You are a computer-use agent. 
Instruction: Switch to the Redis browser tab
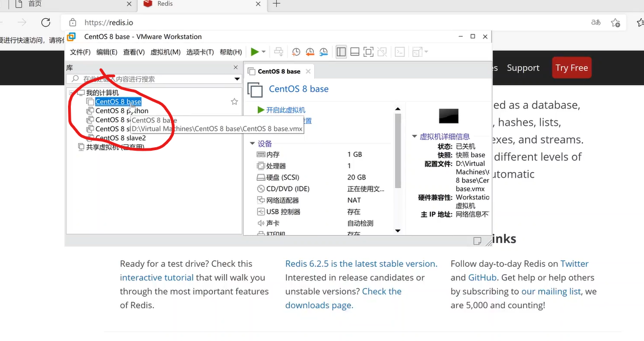click(201, 4)
